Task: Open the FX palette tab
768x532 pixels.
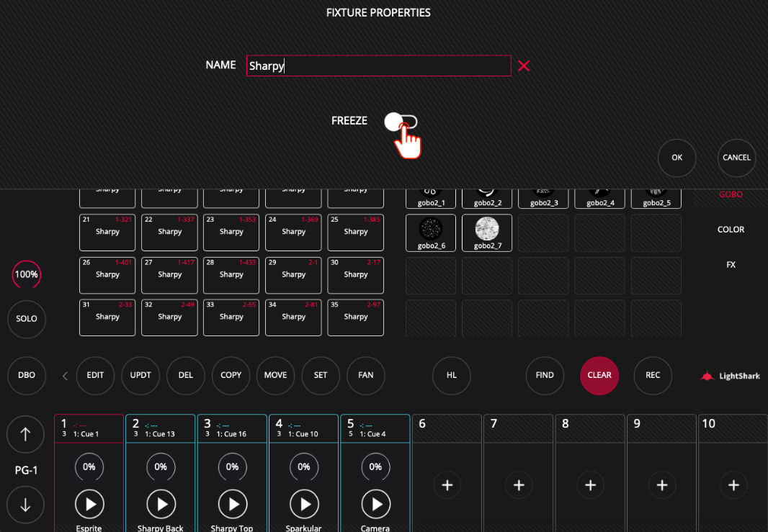Action: click(731, 265)
